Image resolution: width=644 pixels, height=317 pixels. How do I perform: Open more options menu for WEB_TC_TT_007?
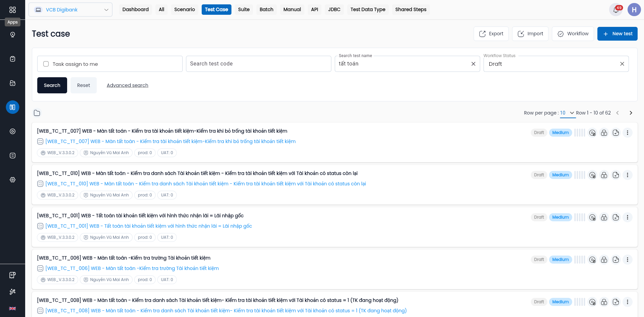tap(628, 133)
